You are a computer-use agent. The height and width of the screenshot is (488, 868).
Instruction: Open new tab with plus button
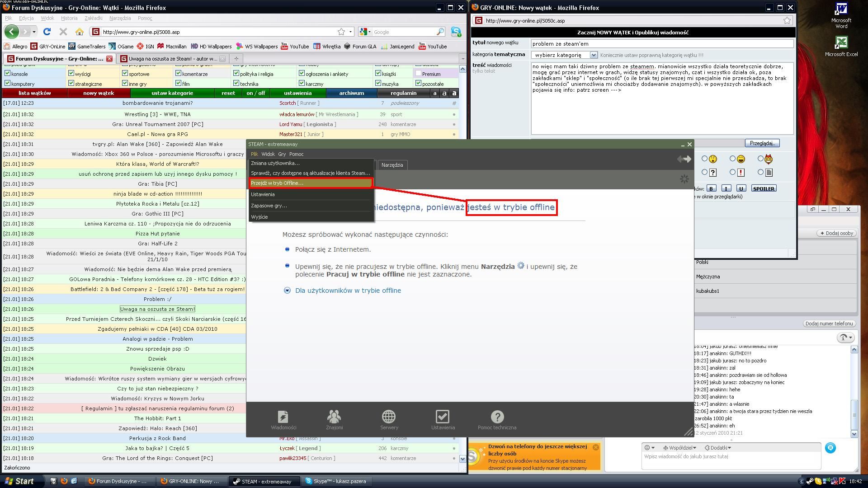coord(236,58)
